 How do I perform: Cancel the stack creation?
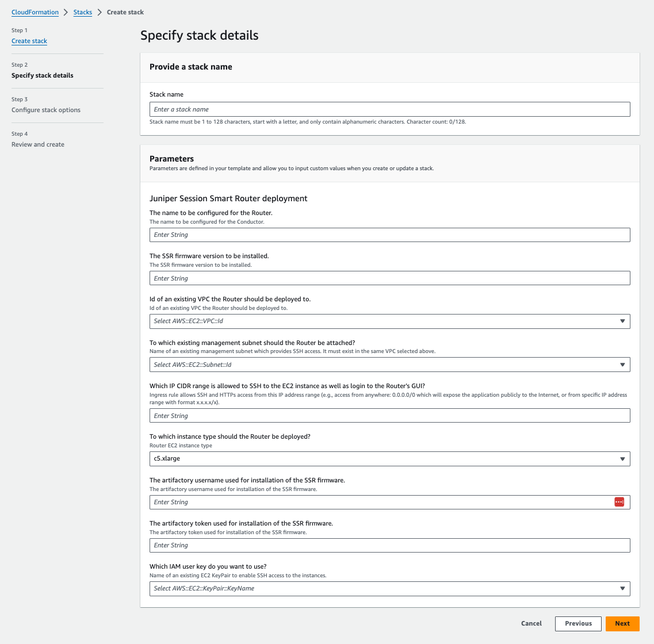[531, 623]
